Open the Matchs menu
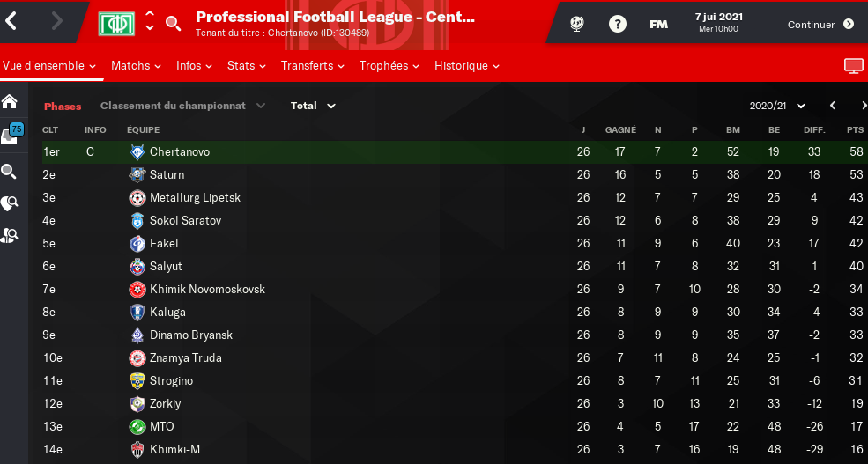868x464 pixels. (x=136, y=66)
